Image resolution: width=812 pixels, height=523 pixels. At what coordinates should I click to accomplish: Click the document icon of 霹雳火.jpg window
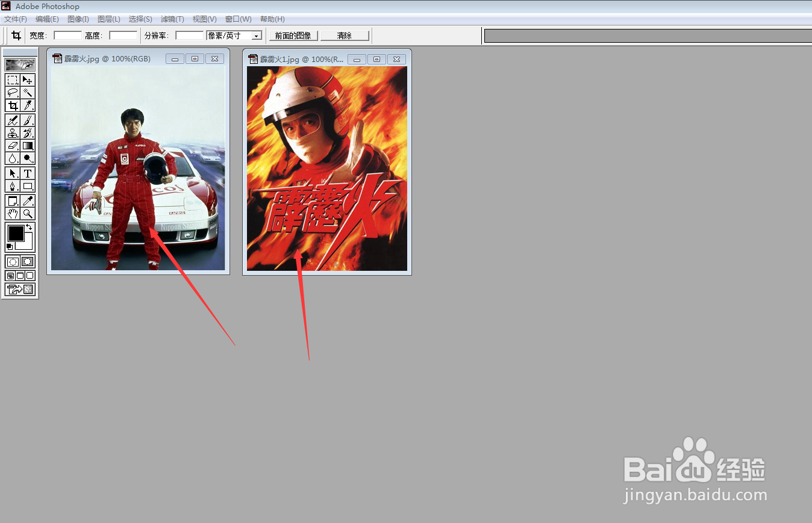(x=57, y=58)
